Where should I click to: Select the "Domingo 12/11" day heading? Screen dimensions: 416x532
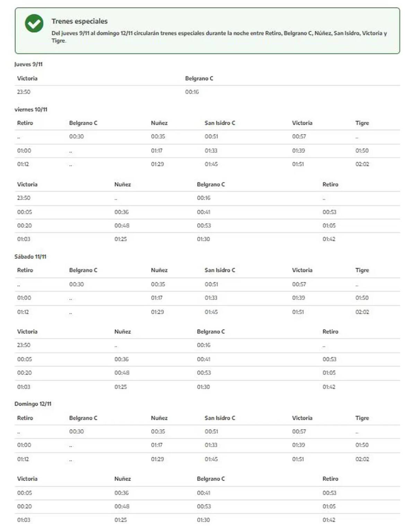coord(33,404)
